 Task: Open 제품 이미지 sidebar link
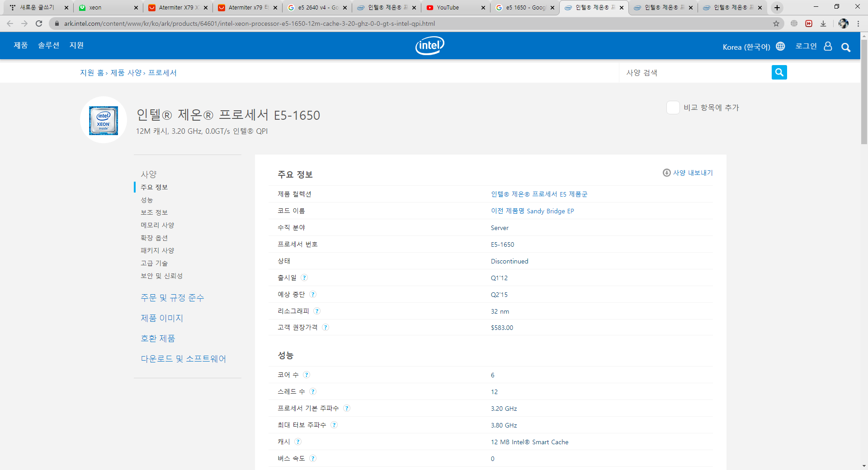[x=162, y=318]
